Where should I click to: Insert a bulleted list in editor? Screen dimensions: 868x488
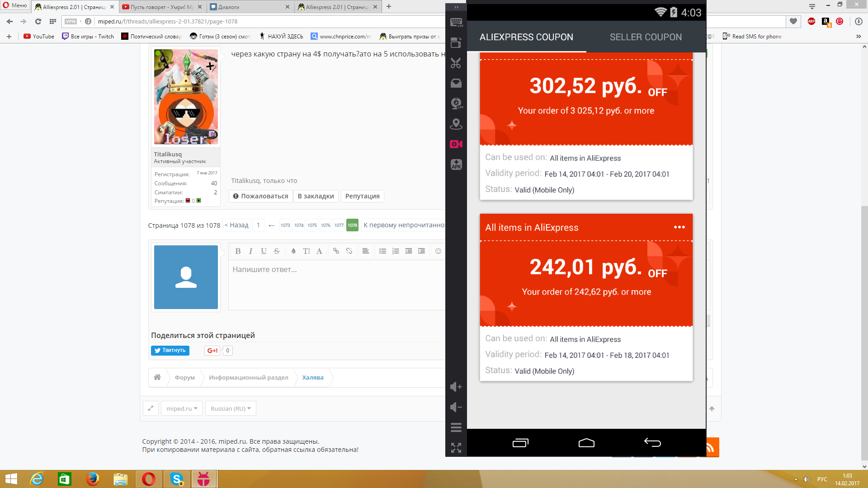pyautogui.click(x=382, y=251)
